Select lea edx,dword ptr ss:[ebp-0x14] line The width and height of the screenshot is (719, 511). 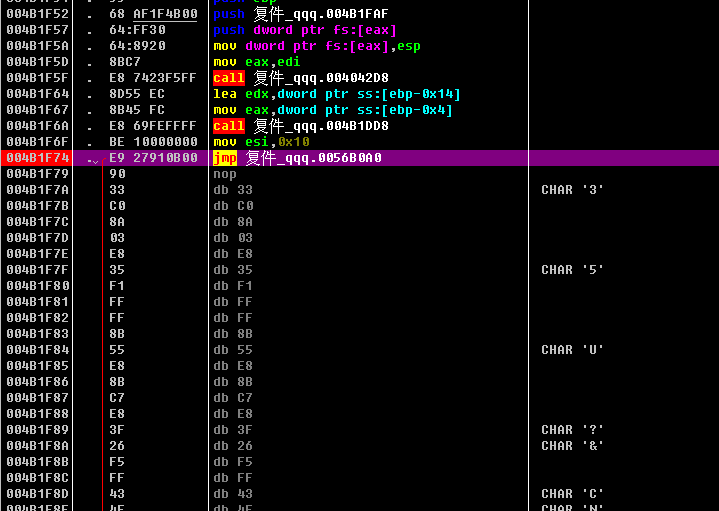[337, 94]
